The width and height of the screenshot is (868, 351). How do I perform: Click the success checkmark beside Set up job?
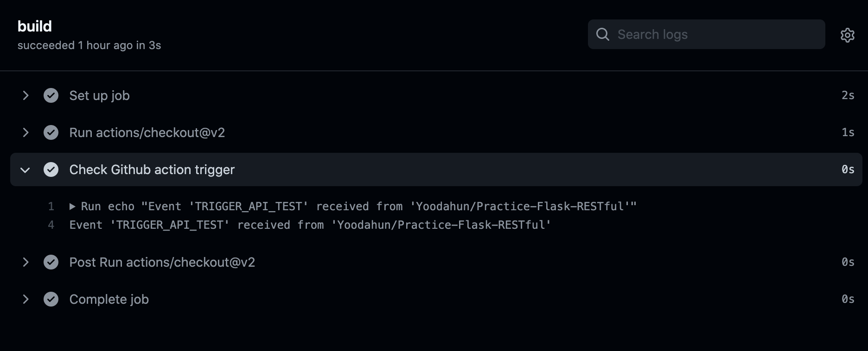(x=51, y=95)
